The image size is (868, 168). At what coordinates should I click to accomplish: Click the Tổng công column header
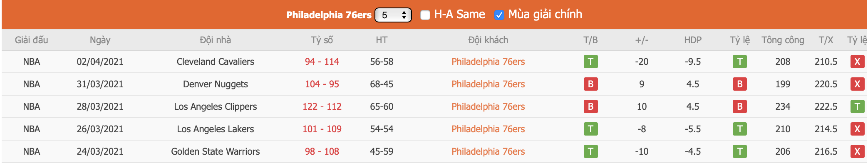tap(782, 40)
